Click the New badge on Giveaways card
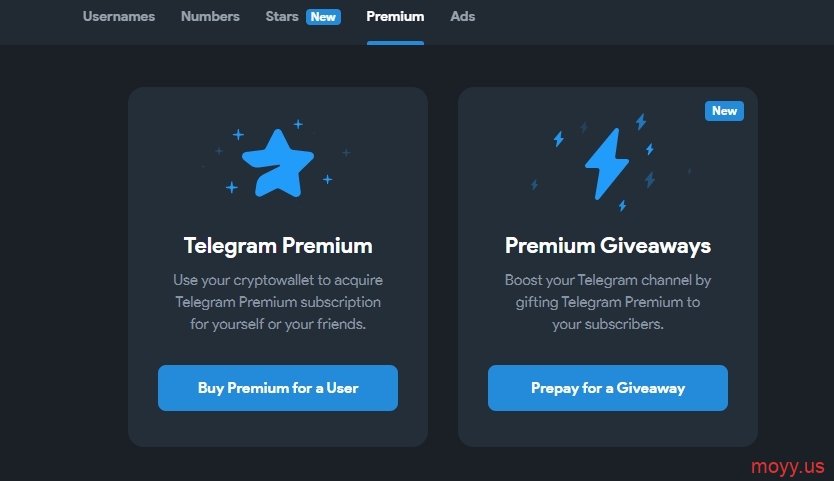 coord(724,111)
